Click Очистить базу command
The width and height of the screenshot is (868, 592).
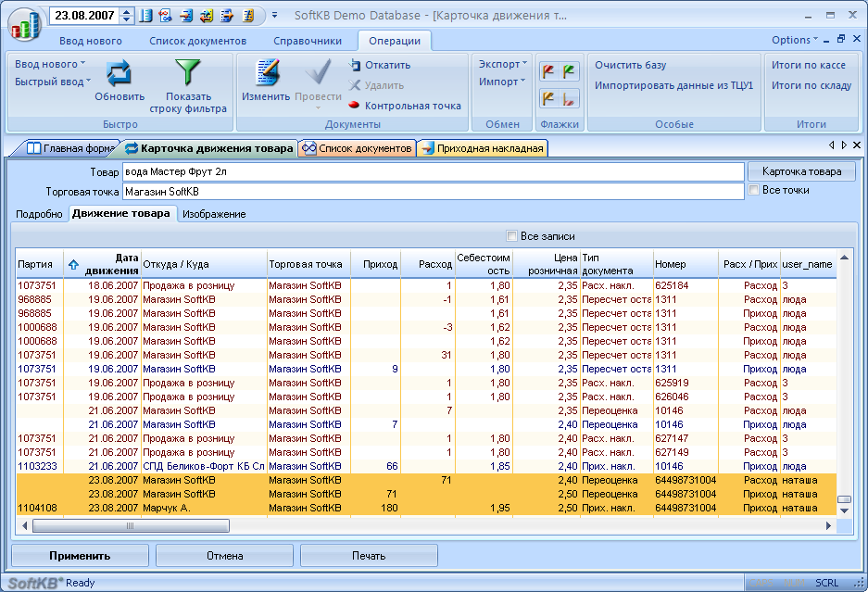tap(631, 65)
